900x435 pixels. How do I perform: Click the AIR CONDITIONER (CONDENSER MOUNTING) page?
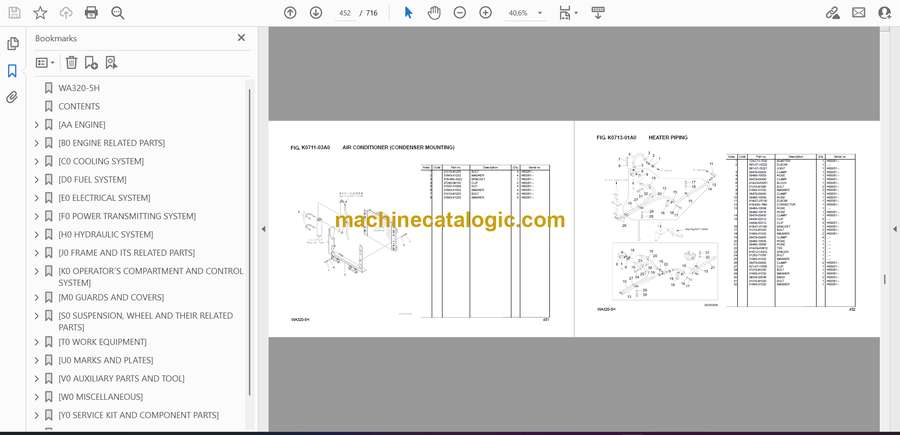[x=421, y=229]
